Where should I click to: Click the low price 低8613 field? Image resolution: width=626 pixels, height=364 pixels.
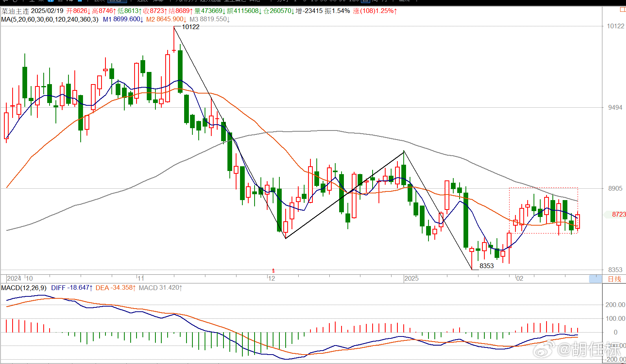129,11
